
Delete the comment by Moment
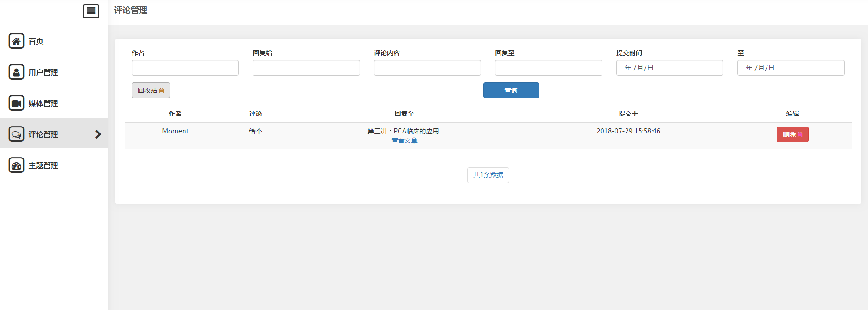coord(792,134)
